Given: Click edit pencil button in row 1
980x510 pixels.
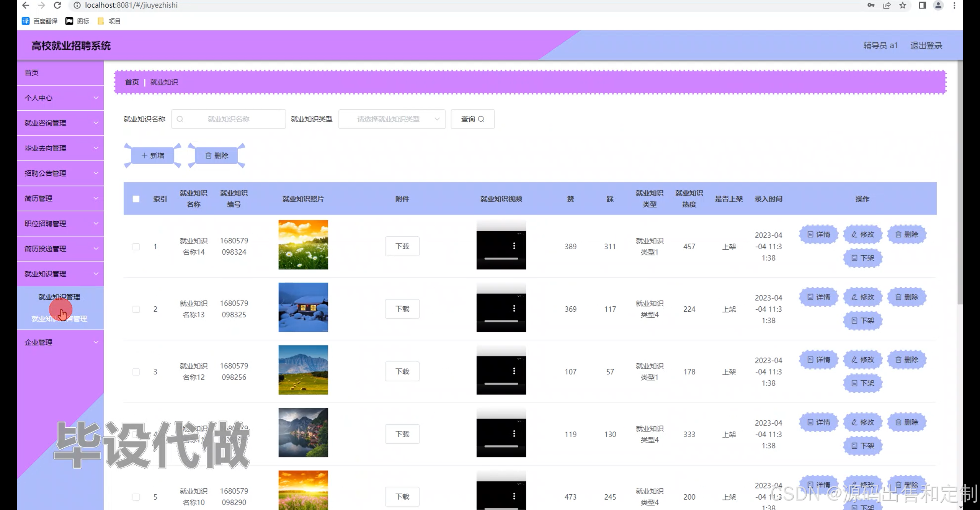Looking at the screenshot, I should point(862,234).
